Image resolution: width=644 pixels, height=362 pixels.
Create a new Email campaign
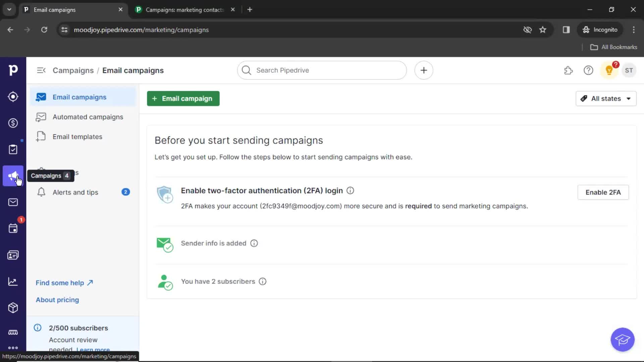183,99
